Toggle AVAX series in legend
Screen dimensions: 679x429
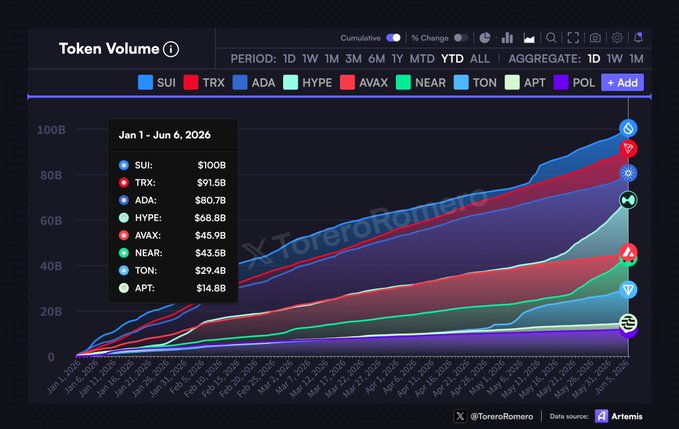(364, 82)
